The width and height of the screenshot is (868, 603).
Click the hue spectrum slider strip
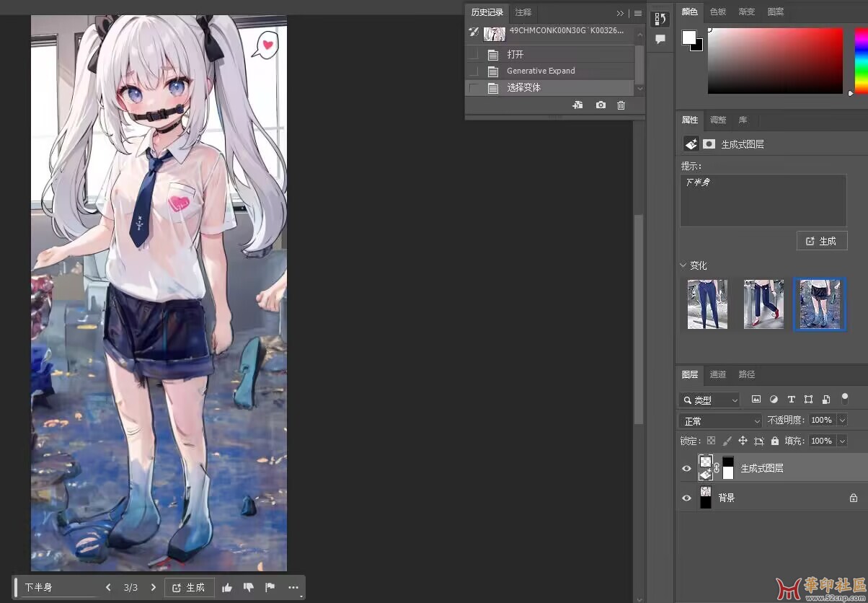[x=862, y=61]
